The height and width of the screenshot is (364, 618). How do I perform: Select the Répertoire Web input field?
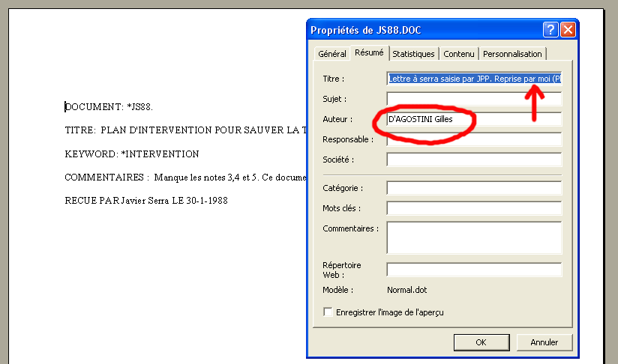coord(474,270)
